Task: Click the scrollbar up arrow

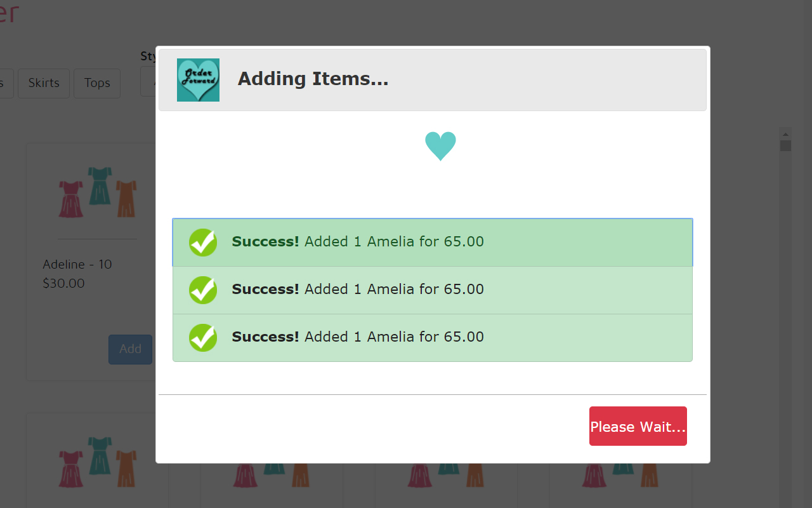Action: [785, 133]
